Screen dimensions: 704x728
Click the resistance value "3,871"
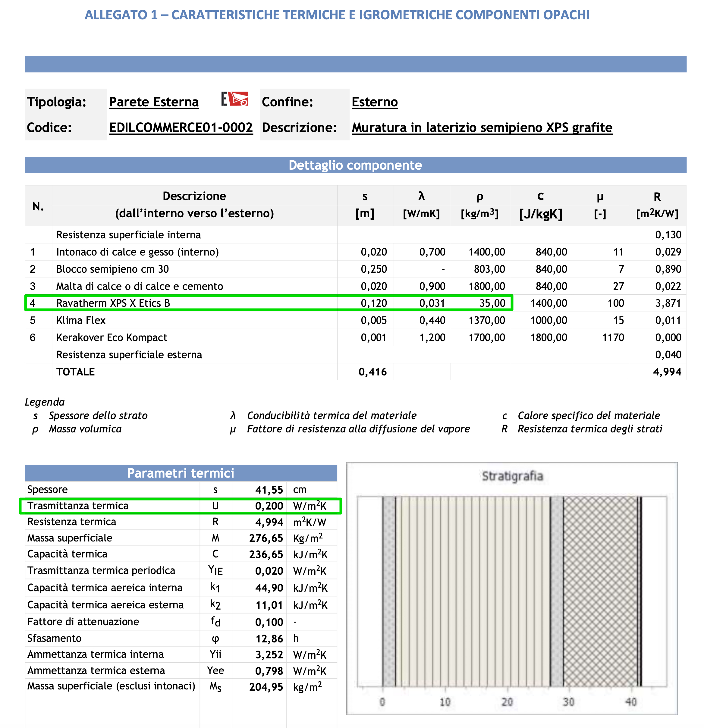668,303
